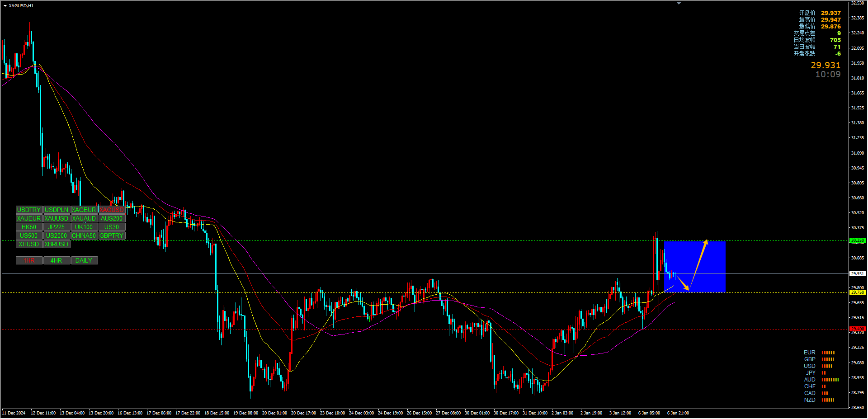This screenshot has height=419, width=868.
Task: Click the 6 Jan 21:00 time axis label
Action: (x=678, y=413)
